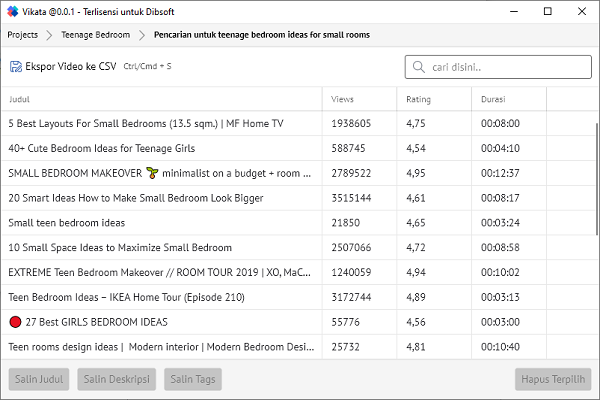Sort by the Views column header
Viewport: 600px width, 400px height.
342,100
